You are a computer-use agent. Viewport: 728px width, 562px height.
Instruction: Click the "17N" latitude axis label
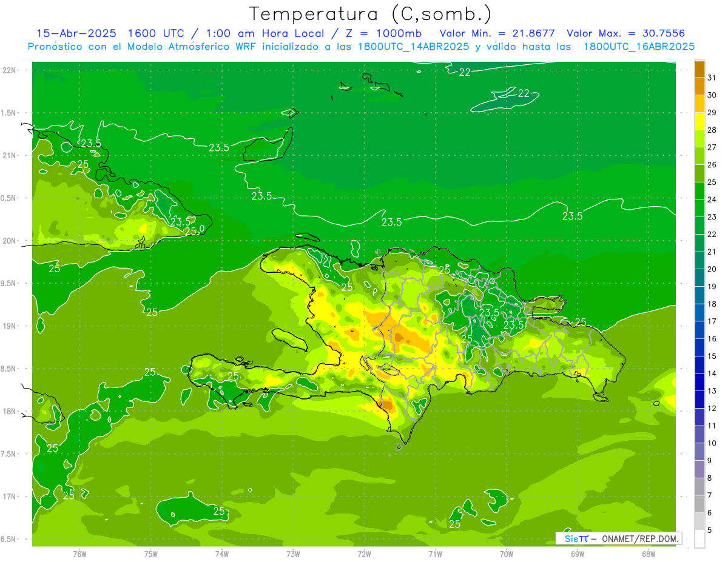coord(10,497)
